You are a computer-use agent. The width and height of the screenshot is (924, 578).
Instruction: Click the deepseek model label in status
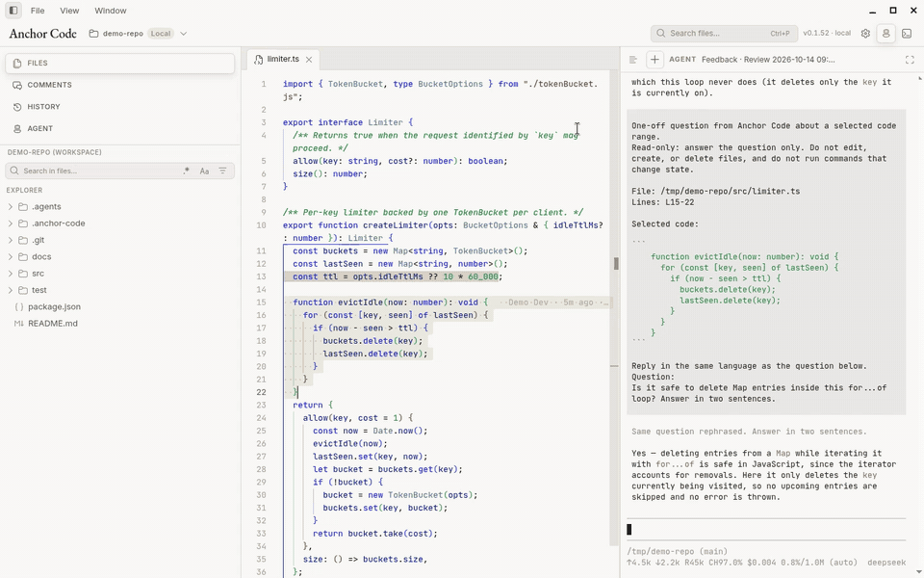pyautogui.click(x=886, y=563)
